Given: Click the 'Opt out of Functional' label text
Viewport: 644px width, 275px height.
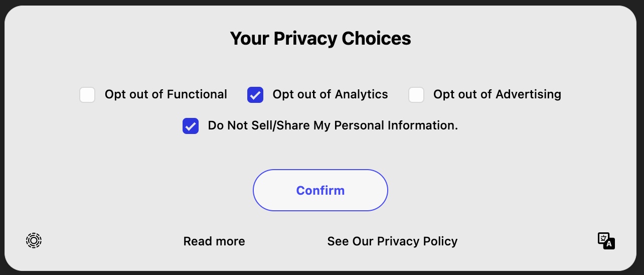Looking at the screenshot, I should pyautogui.click(x=166, y=94).
